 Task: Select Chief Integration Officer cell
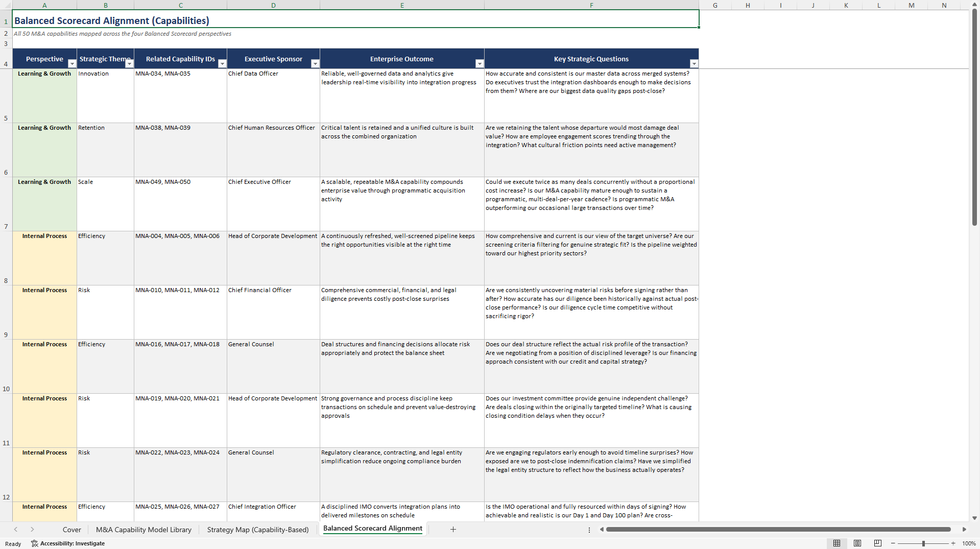pyautogui.click(x=273, y=511)
